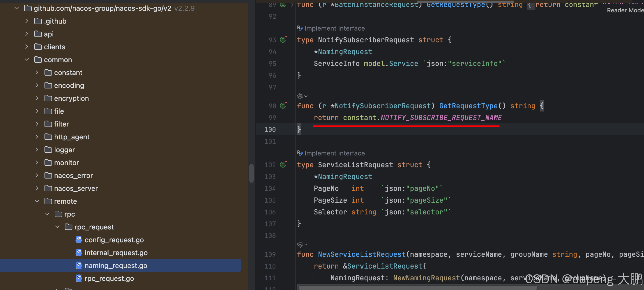Select naming_request.go in project tree
The image size is (644, 290).
[116, 266]
